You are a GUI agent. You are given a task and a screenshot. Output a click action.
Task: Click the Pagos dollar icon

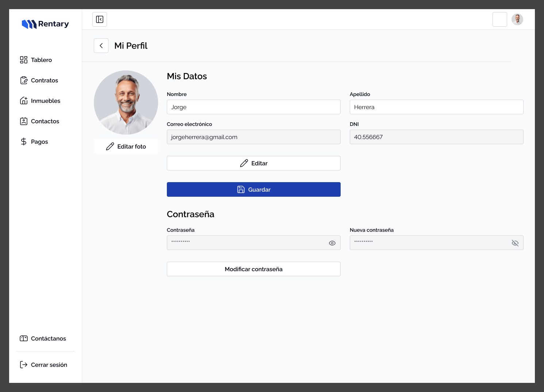coord(24,142)
